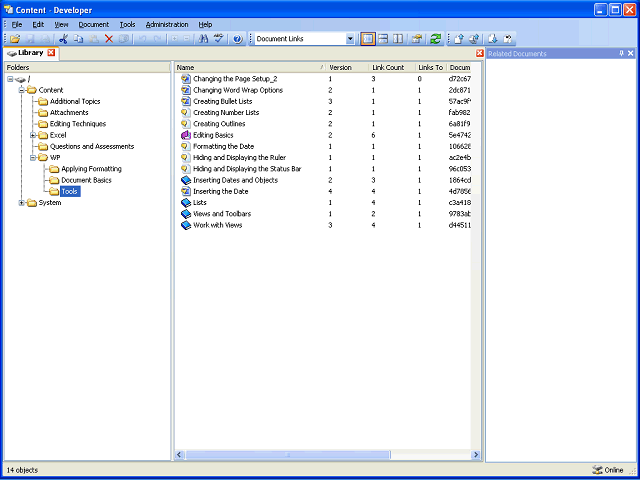This screenshot has width=640, height=480.
Task: Click the Check Out down-arrow icon
Action: (493, 39)
